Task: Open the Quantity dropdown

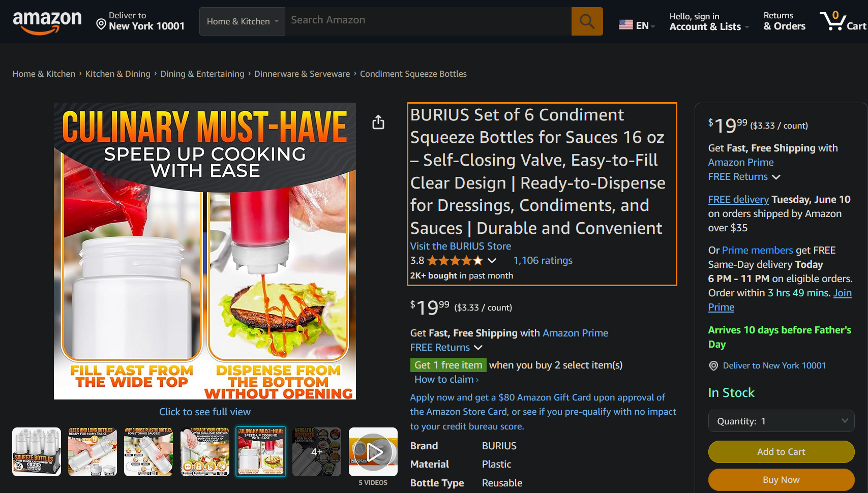Action: [x=781, y=421]
